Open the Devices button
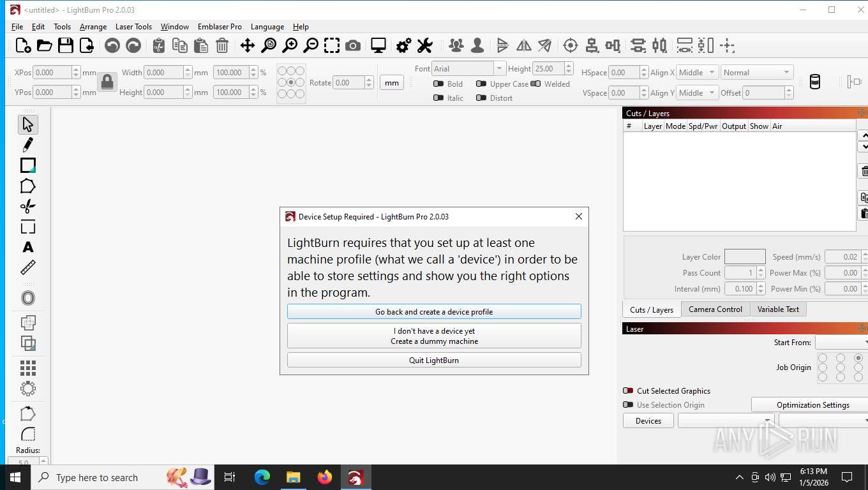This screenshot has width=868, height=490. point(648,420)
